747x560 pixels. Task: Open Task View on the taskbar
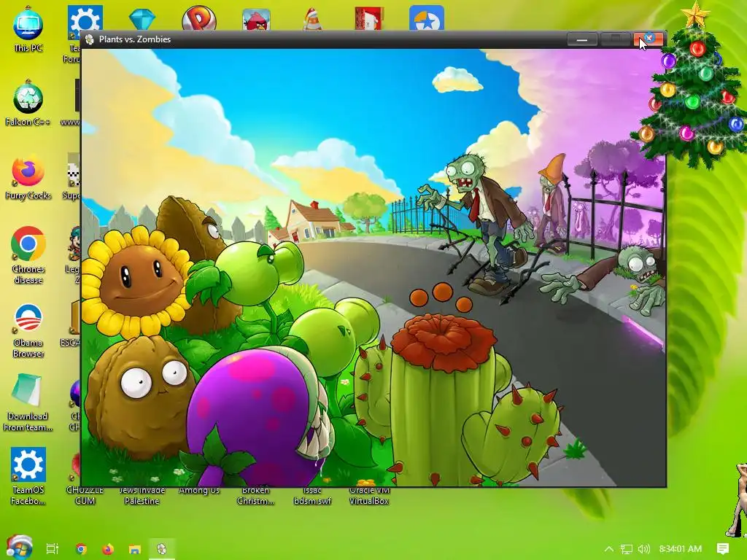coord(53,549)
